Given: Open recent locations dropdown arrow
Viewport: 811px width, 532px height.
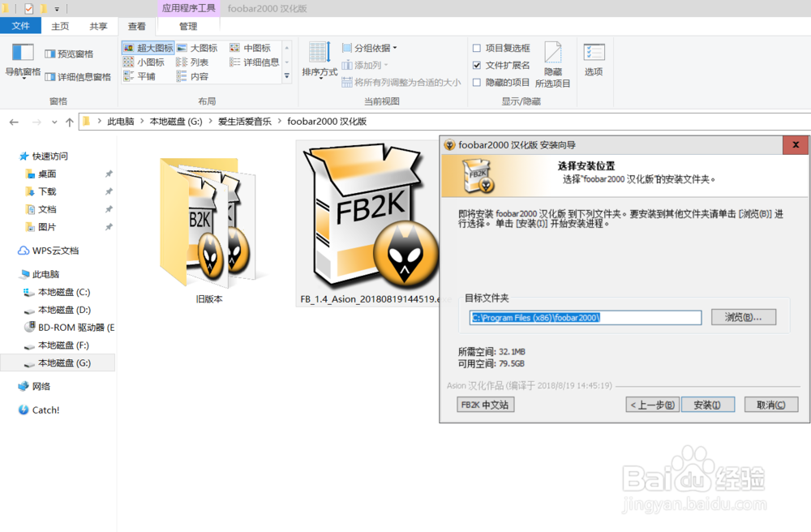Looking at the screenshot, I should click(54, 122).
